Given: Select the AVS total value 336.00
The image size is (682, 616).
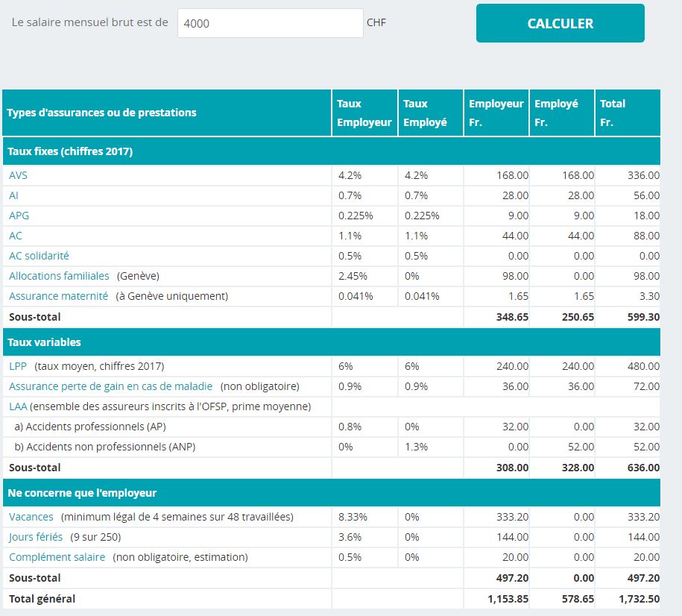Looking at the screenshot, I should (x=643, y=175).
